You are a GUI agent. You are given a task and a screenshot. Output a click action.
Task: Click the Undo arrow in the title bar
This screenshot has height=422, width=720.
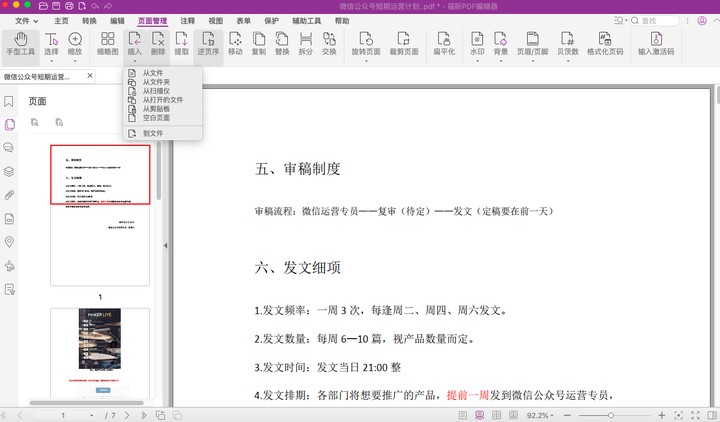click(95, 6)
